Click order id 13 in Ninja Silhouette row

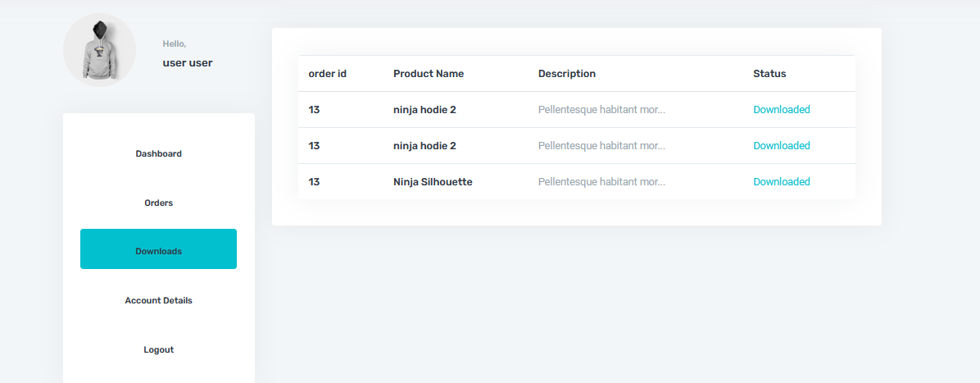[x=314, y=182]
